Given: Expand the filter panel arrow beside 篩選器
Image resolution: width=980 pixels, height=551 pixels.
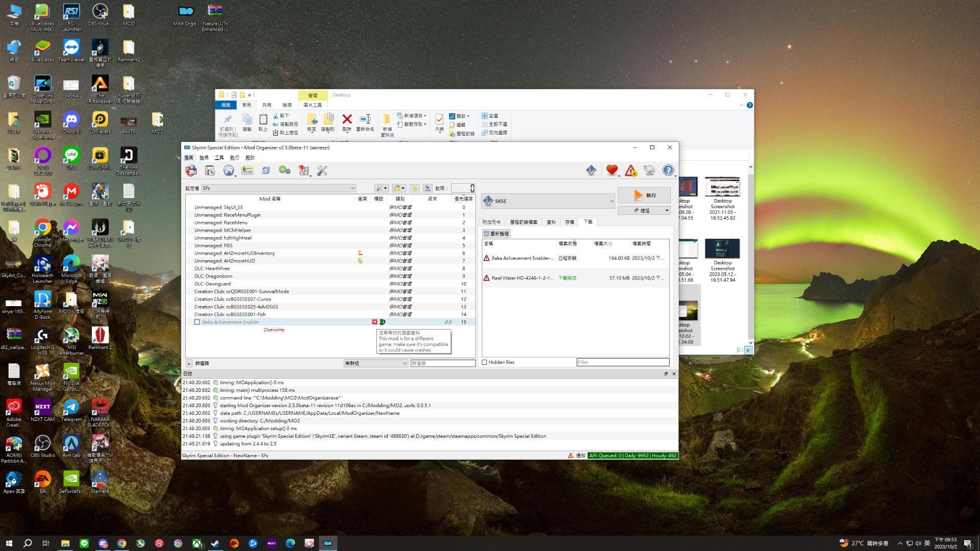Looking at the screenshot, I should tap(189, 364).
